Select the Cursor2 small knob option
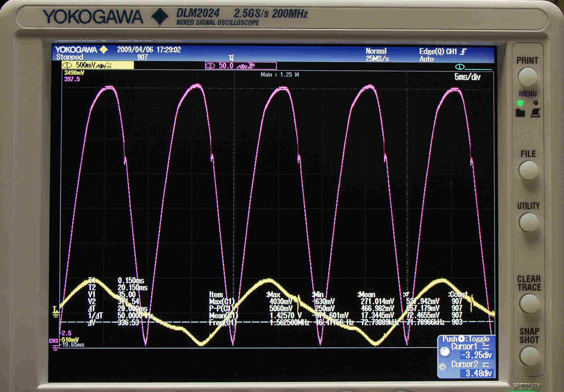The width and height of the screenshot is (564, 392). [x=442, y=367]
